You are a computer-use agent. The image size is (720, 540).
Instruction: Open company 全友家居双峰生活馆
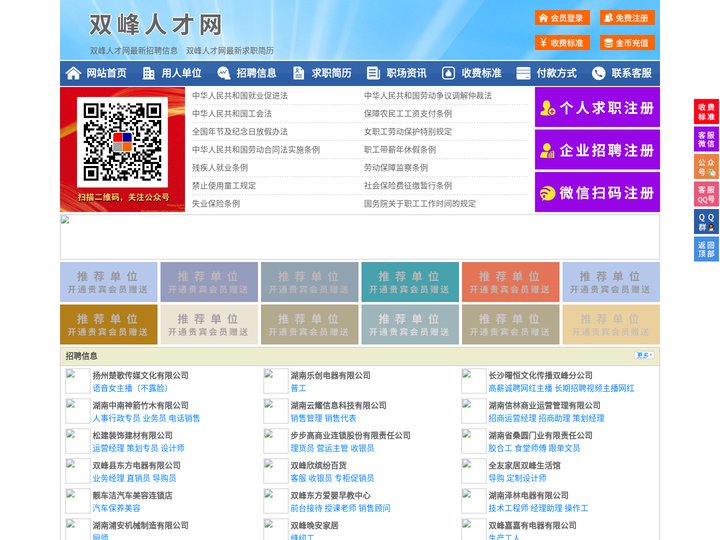[524, 465]
